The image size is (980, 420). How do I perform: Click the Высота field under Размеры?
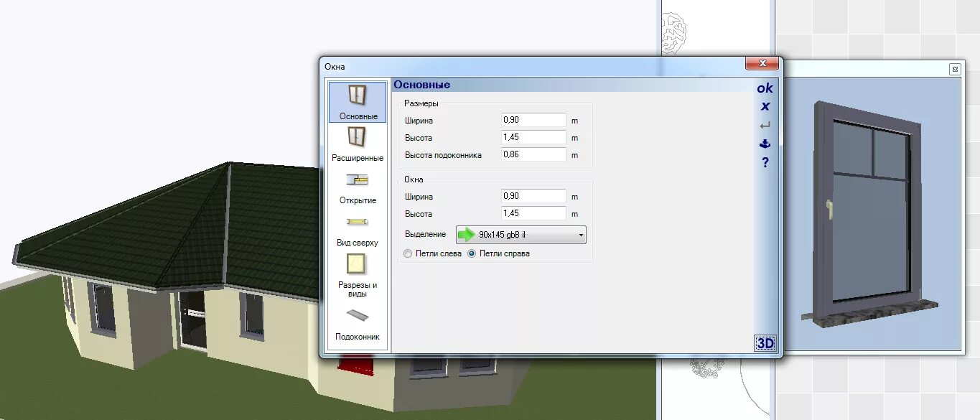click(533, 138)
